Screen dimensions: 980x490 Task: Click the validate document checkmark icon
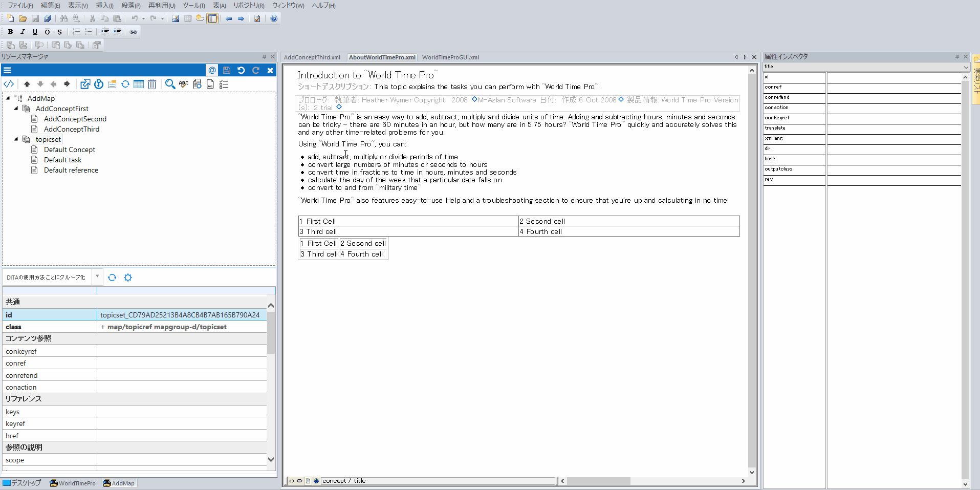[257, 18]
